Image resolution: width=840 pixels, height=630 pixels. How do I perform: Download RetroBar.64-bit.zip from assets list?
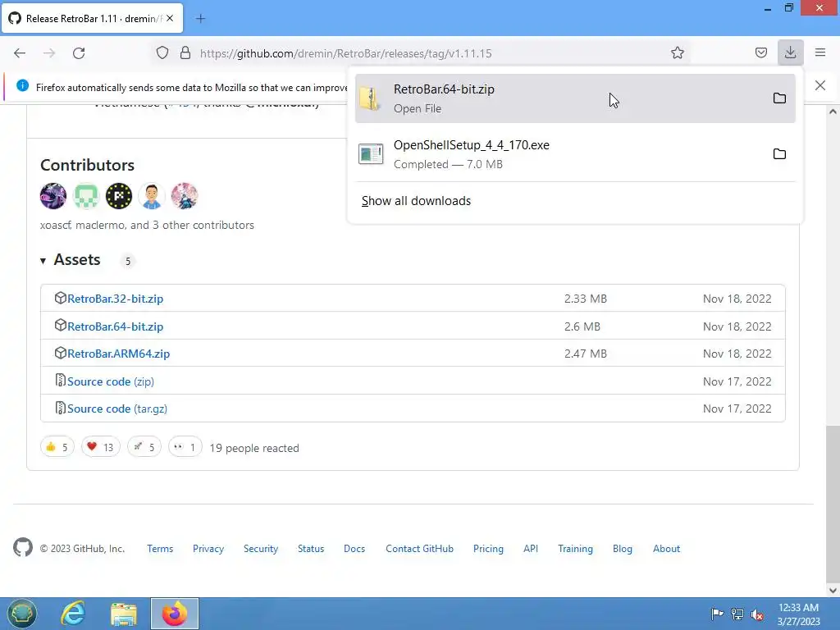tap(115, 326)
